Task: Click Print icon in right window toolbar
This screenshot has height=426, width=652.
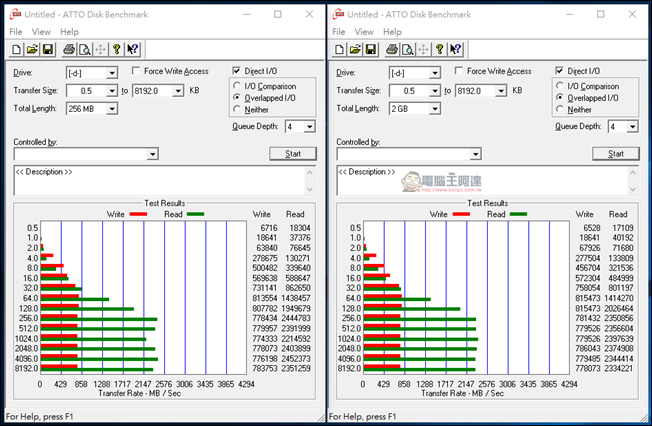Action: (392, 50)
